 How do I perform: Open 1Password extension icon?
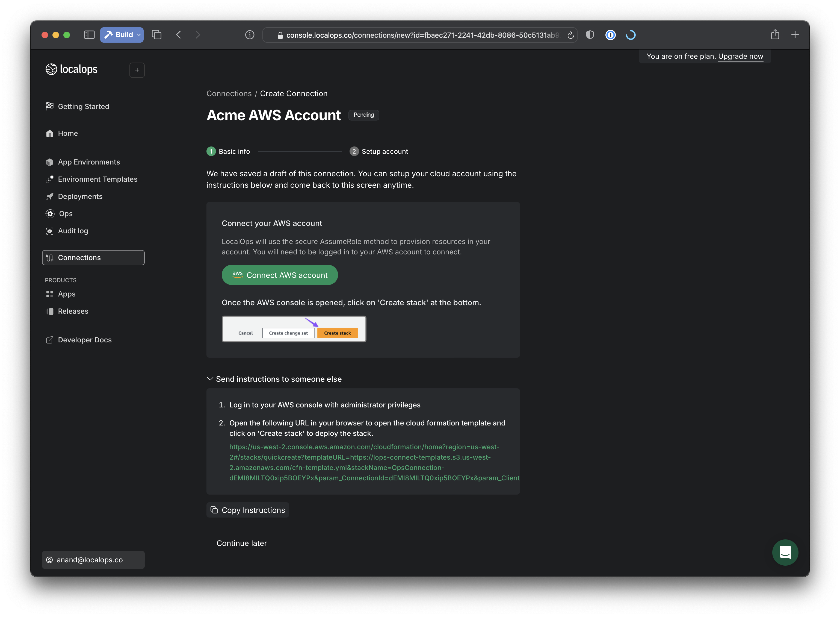point(610,35)
